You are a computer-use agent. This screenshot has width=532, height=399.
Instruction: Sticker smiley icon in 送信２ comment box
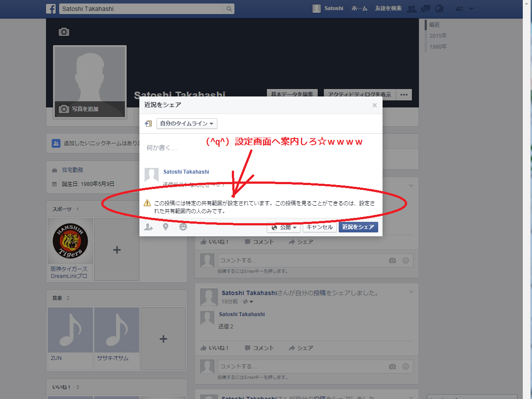tap(406, 367)
